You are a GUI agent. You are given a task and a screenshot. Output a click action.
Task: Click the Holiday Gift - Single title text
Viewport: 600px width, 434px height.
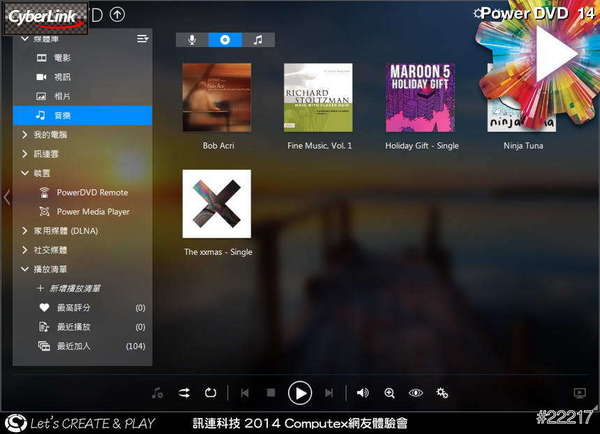pyautogui.click(x=422, y=146)
